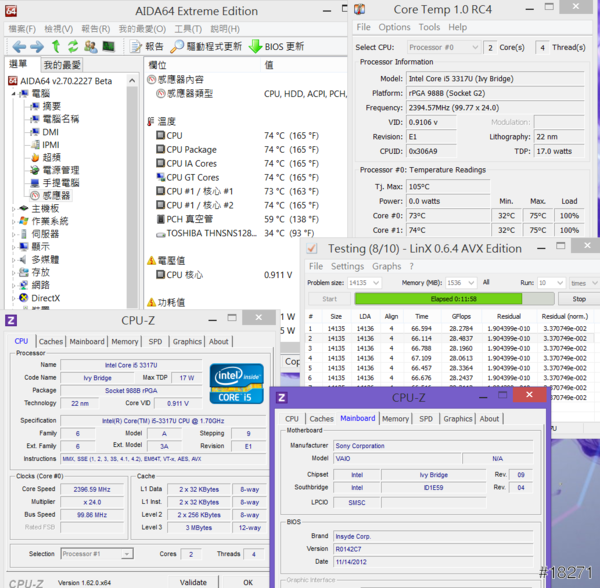Screen dimensions: 600x588
Task: Expand the 主機板 tree node
Action: coord(12,209)
